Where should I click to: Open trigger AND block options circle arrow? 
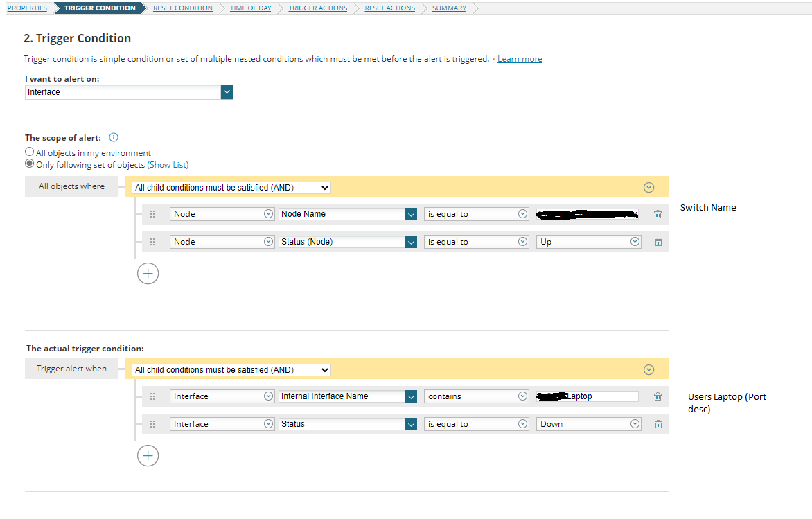648,370
